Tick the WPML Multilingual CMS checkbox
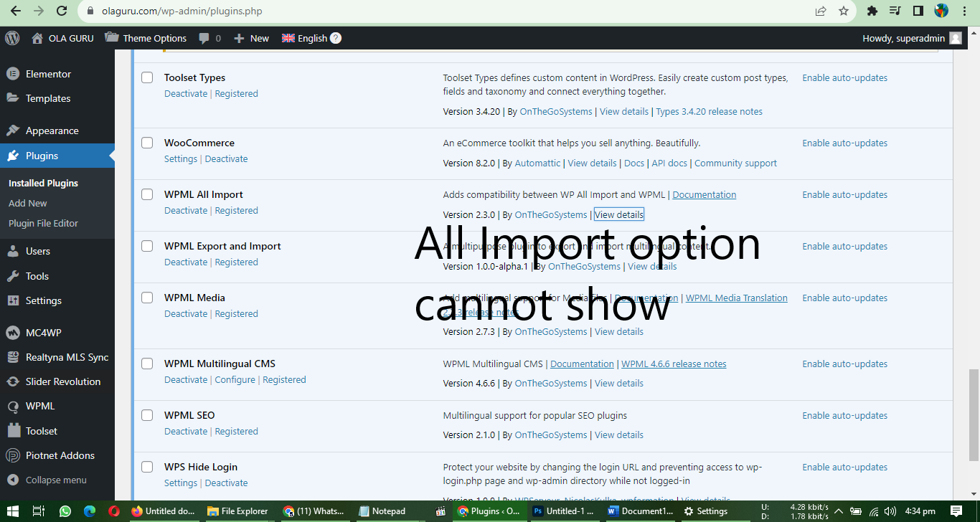Viewport: 980px width, 522px height. pos(147,364)
